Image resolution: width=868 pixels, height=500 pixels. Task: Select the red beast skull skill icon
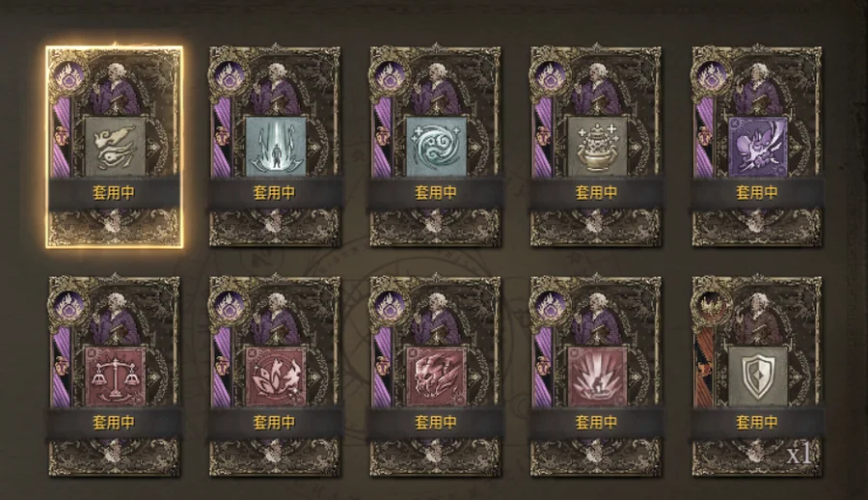pos(436,377)
